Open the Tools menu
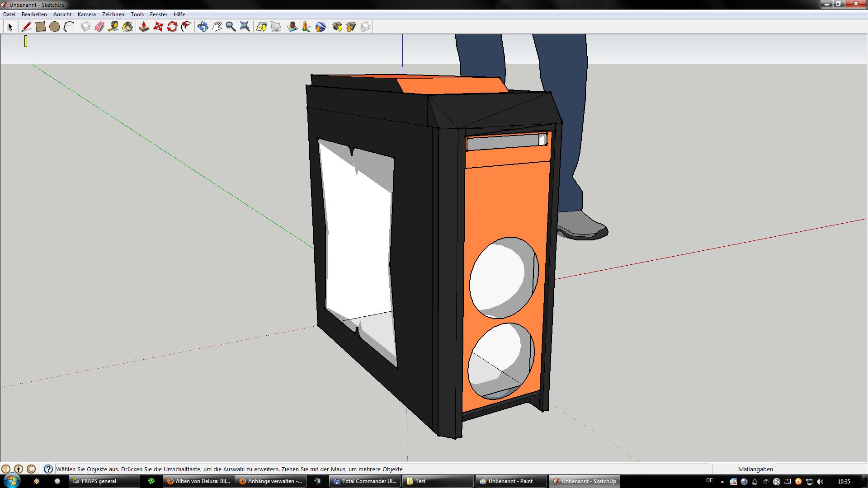 tap(137, 14)
